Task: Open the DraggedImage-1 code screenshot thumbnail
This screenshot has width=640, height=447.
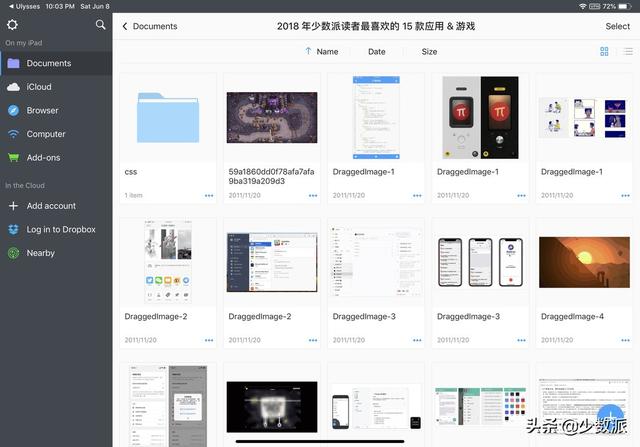Action: tap(376, 118)
